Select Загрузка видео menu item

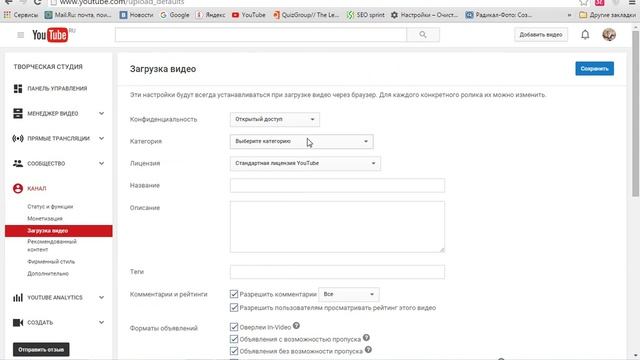(59, 231)
